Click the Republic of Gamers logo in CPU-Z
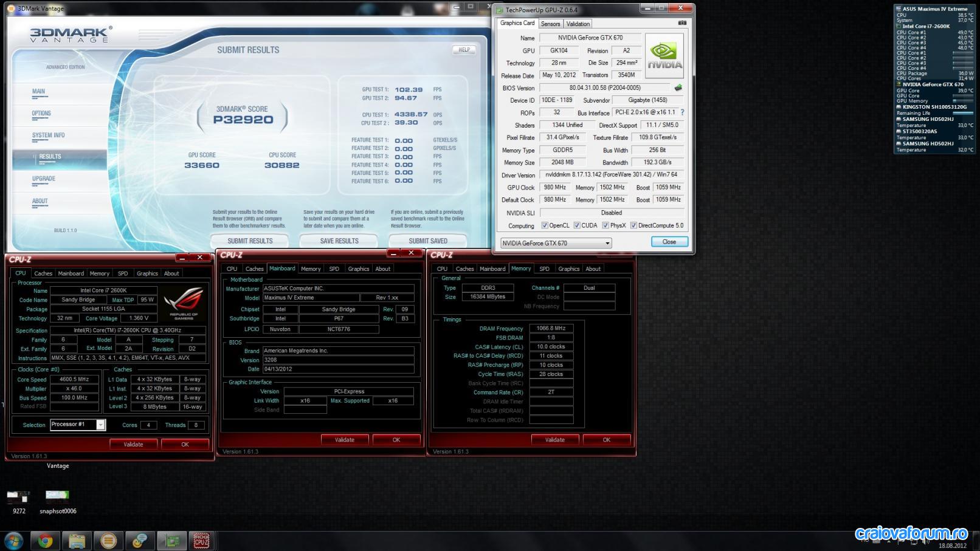Viewport: 980px width, 551px height. pyautogui.click(x=184, y=303)
